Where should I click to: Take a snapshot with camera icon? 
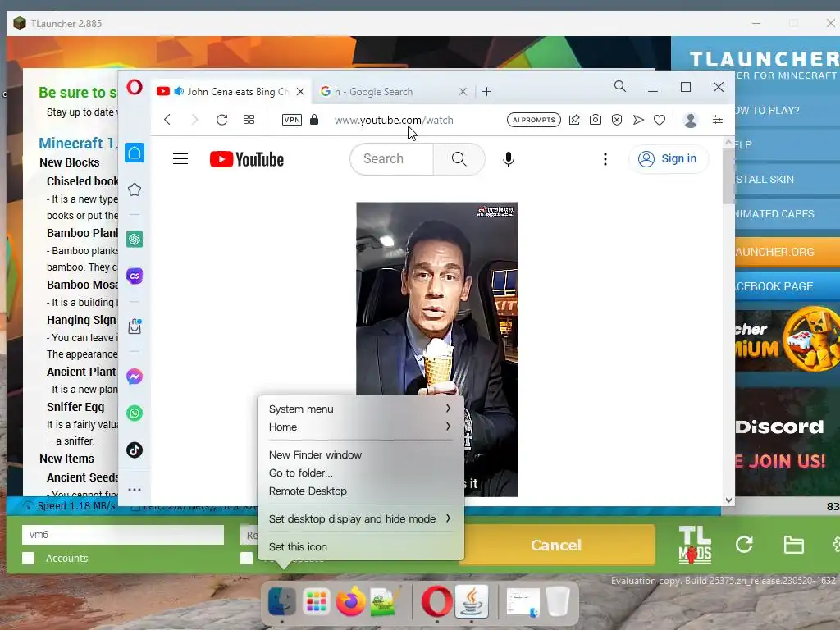click(596, 120)
